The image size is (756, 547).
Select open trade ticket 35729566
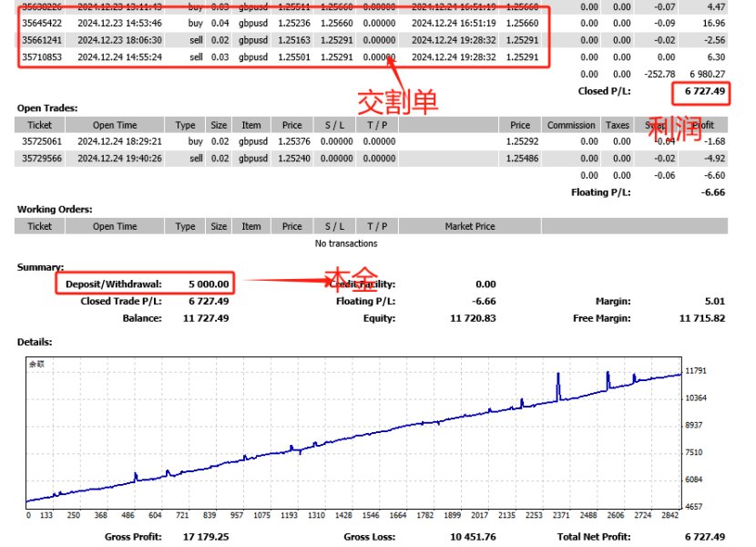coord(40,158)
